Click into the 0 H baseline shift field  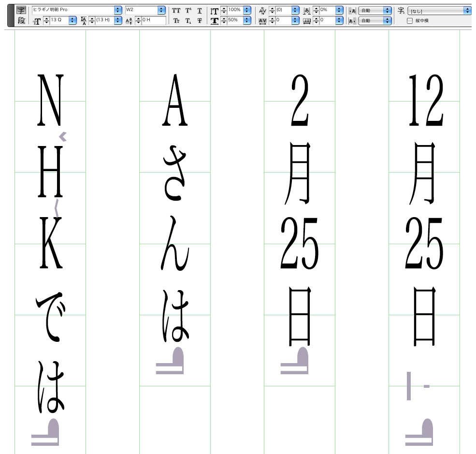tap(154, 20)
